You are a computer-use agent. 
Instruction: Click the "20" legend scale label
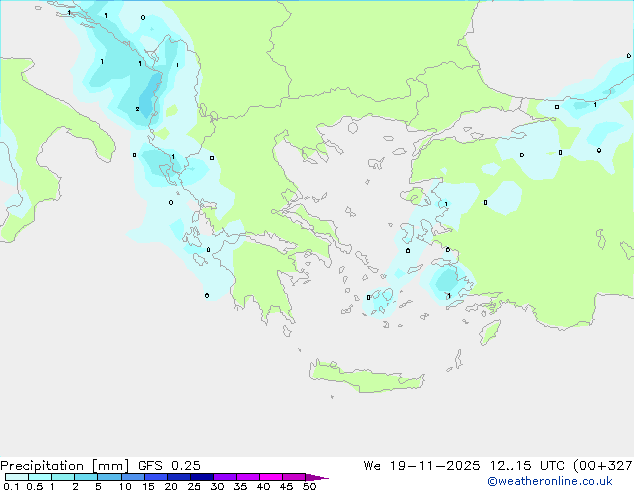pyautogui.click(x=171, y=486)
